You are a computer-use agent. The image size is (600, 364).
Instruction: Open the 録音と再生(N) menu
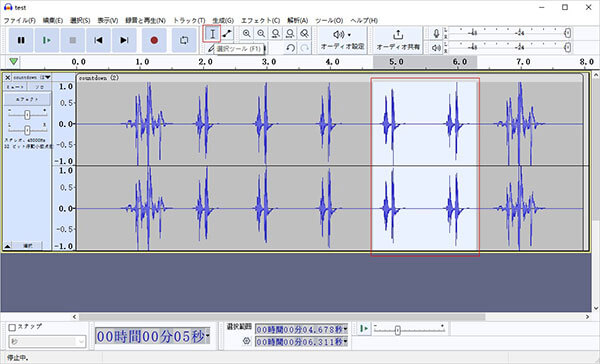[x=145, y=20]
